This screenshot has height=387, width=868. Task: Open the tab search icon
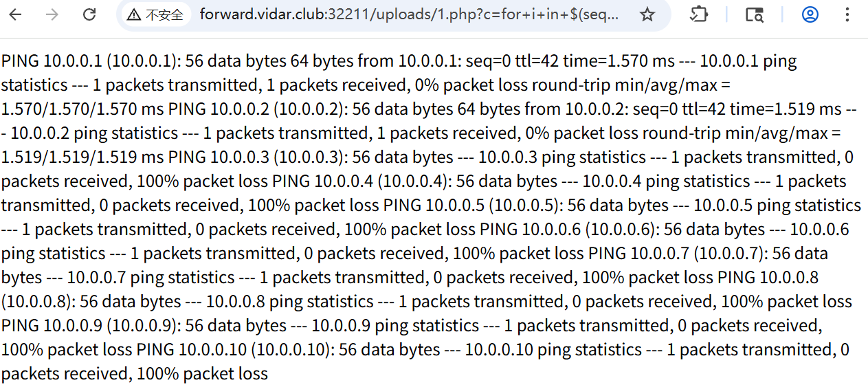(x=755, y=14)
